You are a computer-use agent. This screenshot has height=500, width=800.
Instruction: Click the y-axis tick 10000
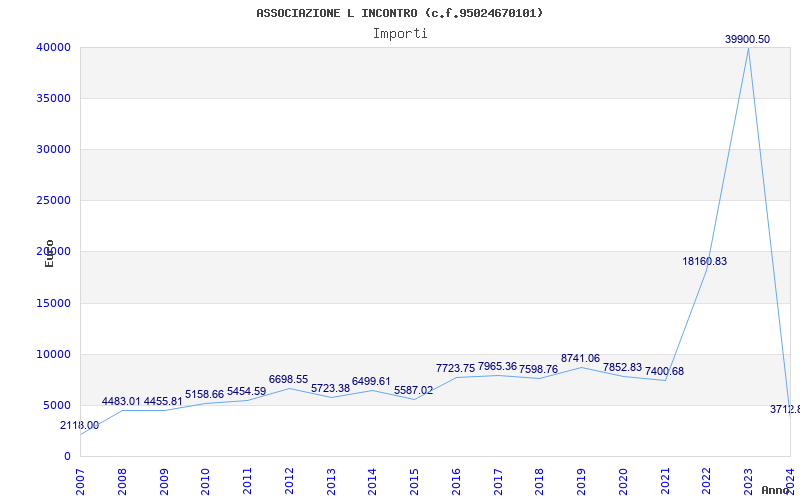[x=53, y=355]
